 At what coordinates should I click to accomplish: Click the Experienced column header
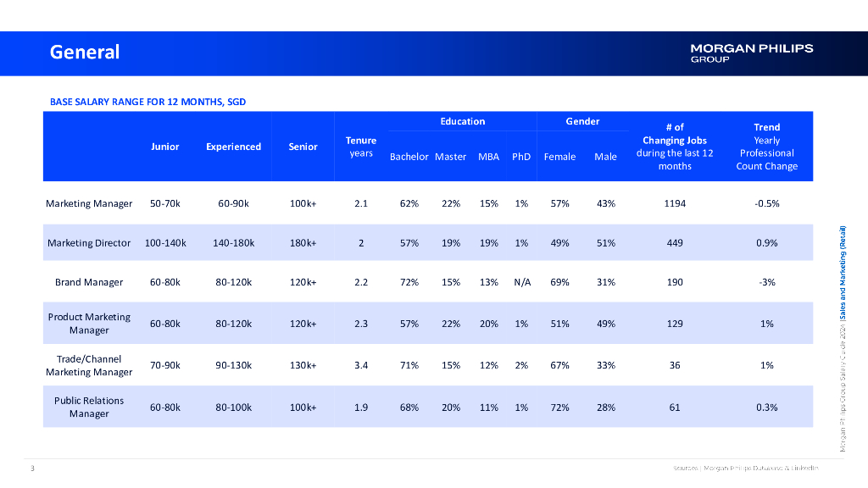tap(233, 147)
